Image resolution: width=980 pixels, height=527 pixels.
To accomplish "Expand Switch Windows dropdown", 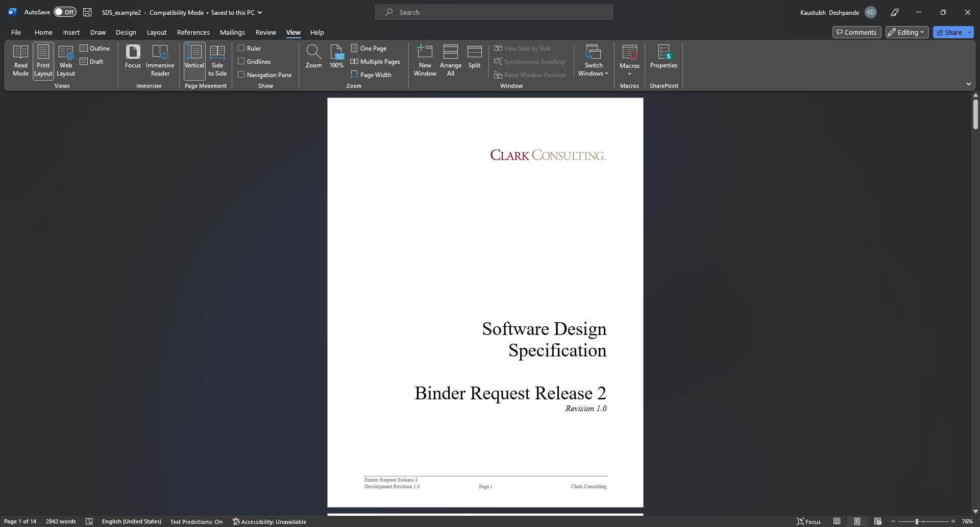I will coord(593,61).
